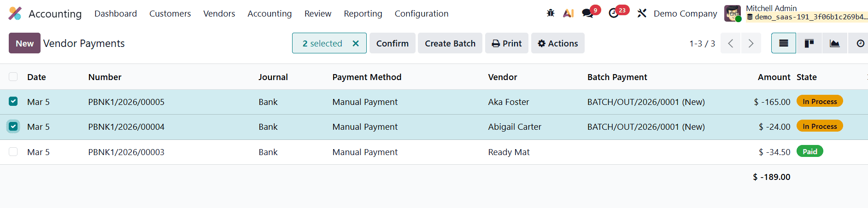
Task: Click the tools wrench icon
Action: click(642, 13)
